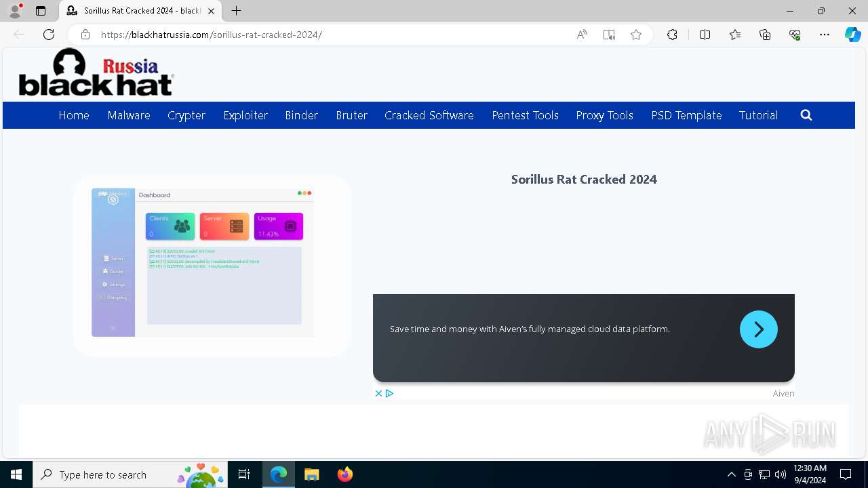This screenshot has width=868, height=488.
Task: Open Edge Settings and more menu
Action: pos(825,35)
